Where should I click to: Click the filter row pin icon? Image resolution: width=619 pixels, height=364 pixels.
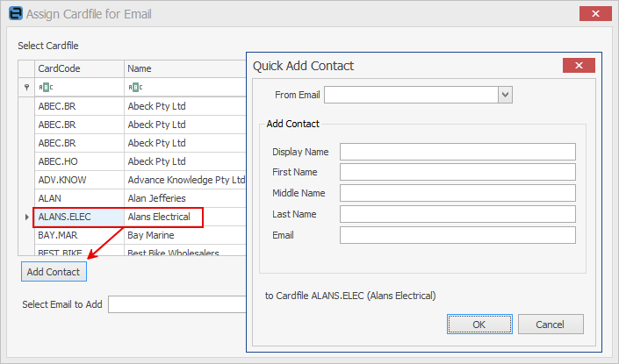click(26, 87)
